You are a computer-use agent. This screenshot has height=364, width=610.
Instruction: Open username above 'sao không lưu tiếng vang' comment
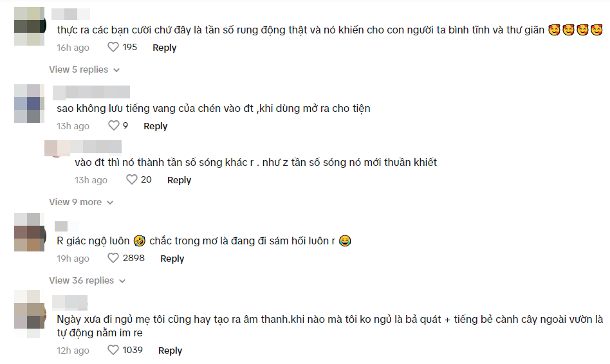pos(91,93)
